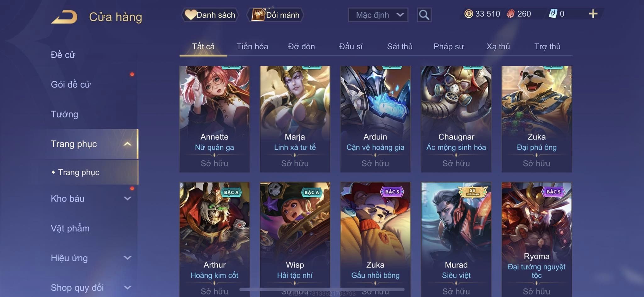Screen dimensions: 644x297
Task: Open the Tướng sidebar menu item
Action: pyautogui.click(x=64, y=114)
